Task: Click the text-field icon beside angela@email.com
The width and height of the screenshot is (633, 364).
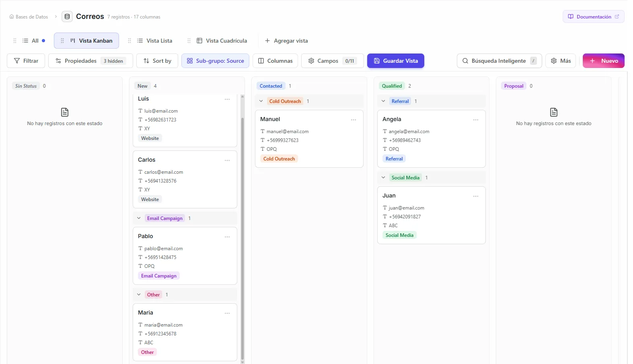Action: (385, 132)
